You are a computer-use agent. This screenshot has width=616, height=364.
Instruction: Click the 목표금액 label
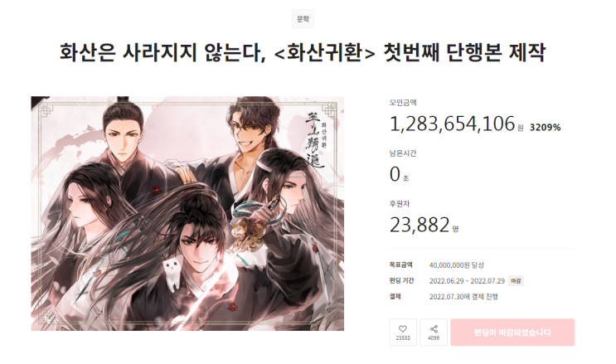[x=400, y=265]
